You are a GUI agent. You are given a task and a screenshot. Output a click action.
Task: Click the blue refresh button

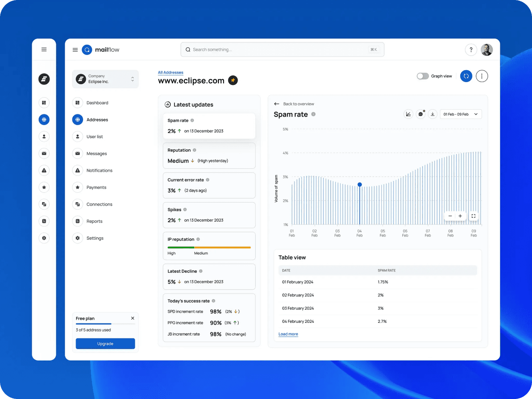(466, 76)
